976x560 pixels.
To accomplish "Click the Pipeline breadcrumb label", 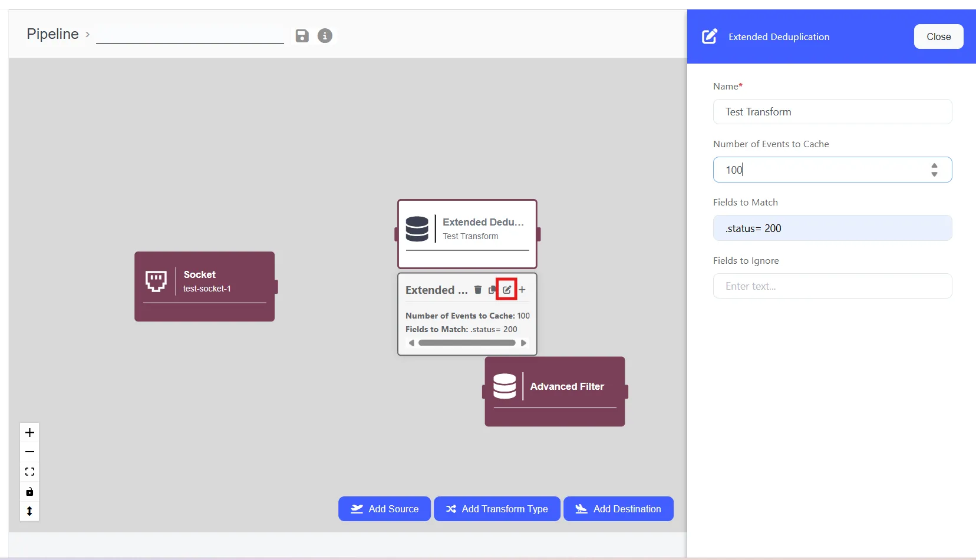I will tap(52, 34).
